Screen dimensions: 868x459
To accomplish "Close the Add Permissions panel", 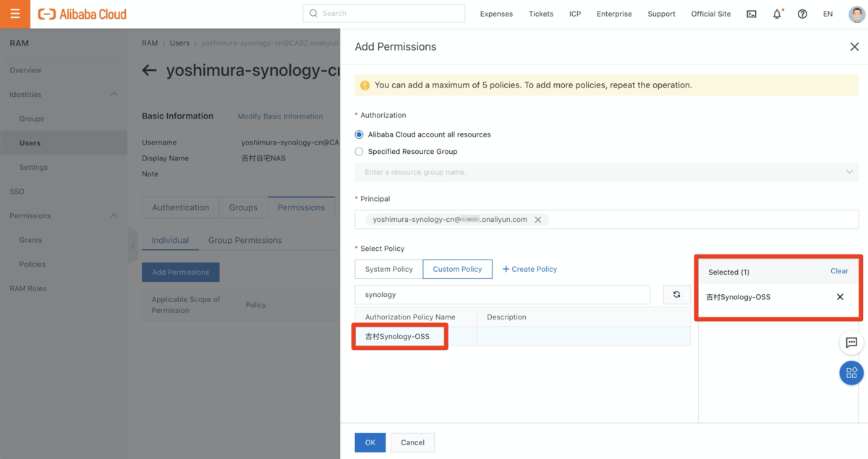I will point(854,47).
